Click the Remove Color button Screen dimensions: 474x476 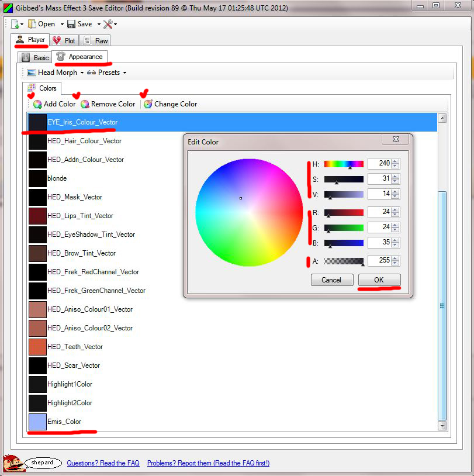108,104
